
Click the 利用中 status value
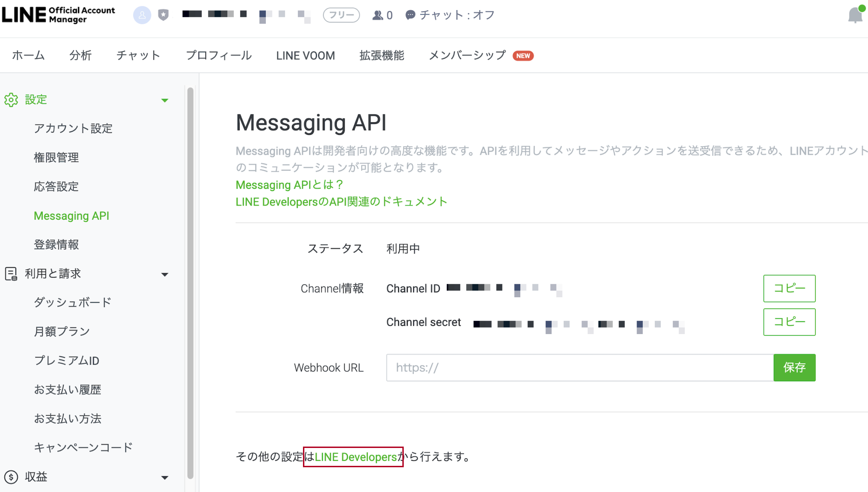403,249
